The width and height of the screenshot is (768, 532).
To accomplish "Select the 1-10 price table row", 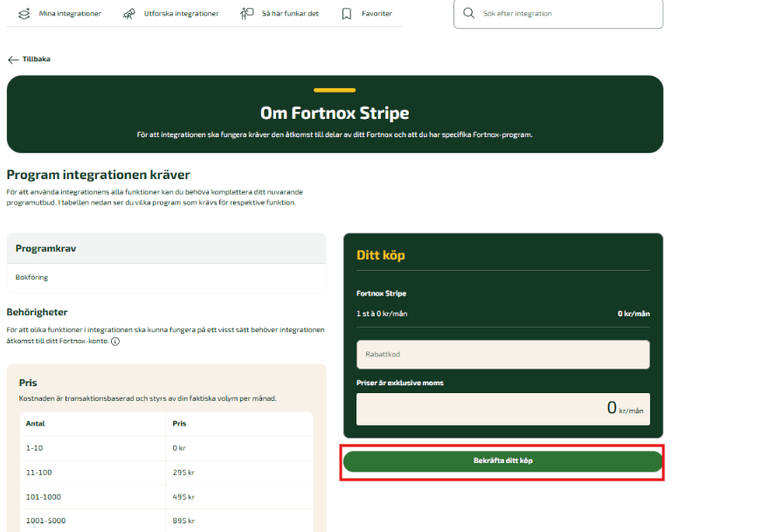I will [x=166, y=448].
